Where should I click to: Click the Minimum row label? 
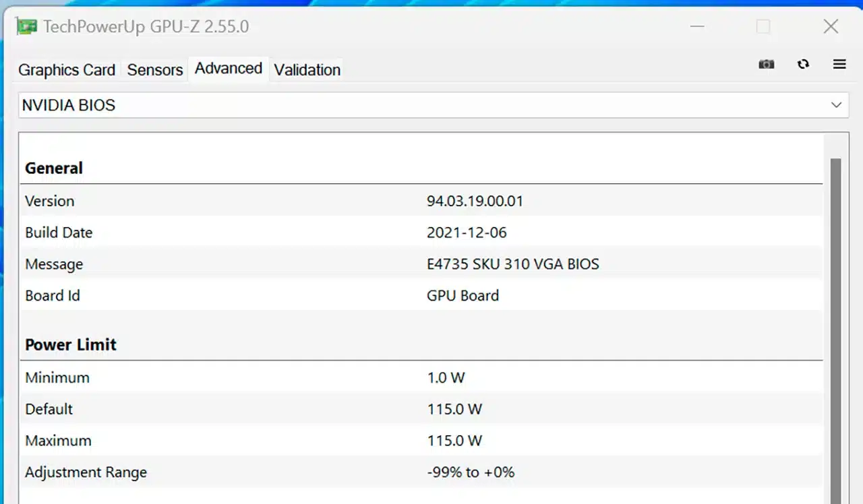point(57,377)
